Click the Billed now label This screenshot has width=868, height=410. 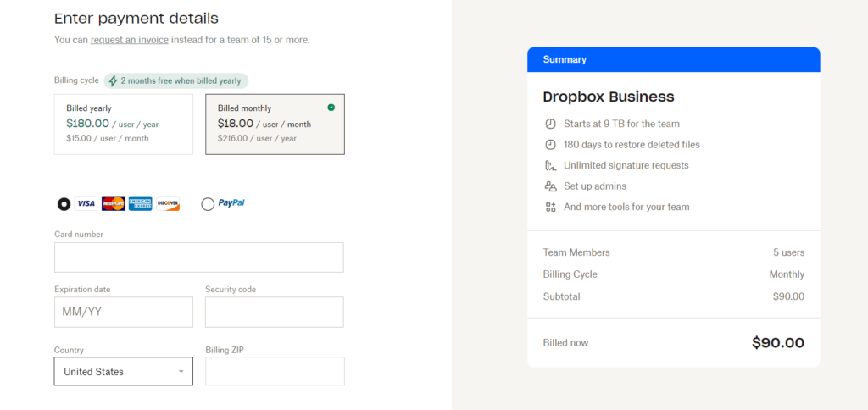click(x=565, y=343)
